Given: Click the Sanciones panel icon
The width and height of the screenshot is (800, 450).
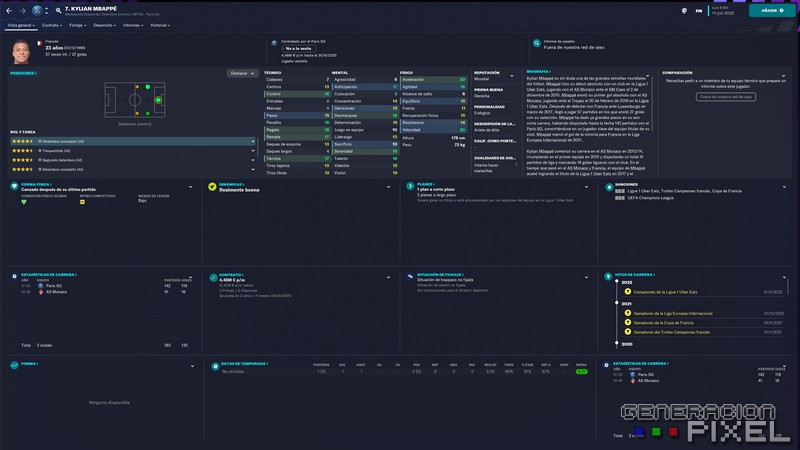Looking at the screenshot, I should pyautogui.click(x=609, y=187).
